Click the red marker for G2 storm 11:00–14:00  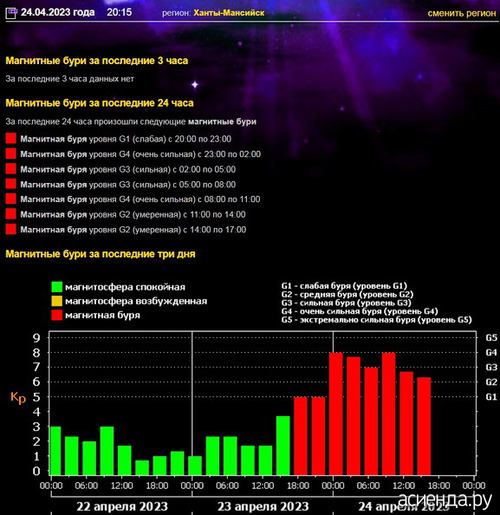click(11, 214)
